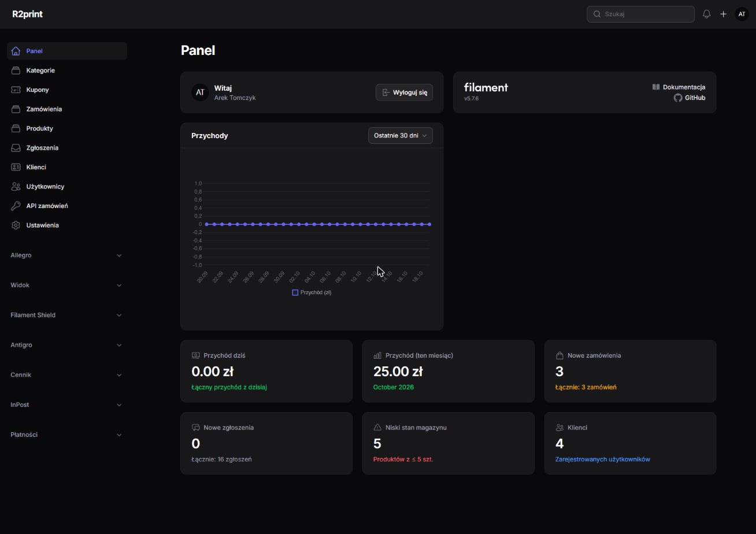Image resolution: width=756 pixels, height=534 pixels.
Task: Click the Zgłoszenia inbox icon
Action: tap(16, 148)
